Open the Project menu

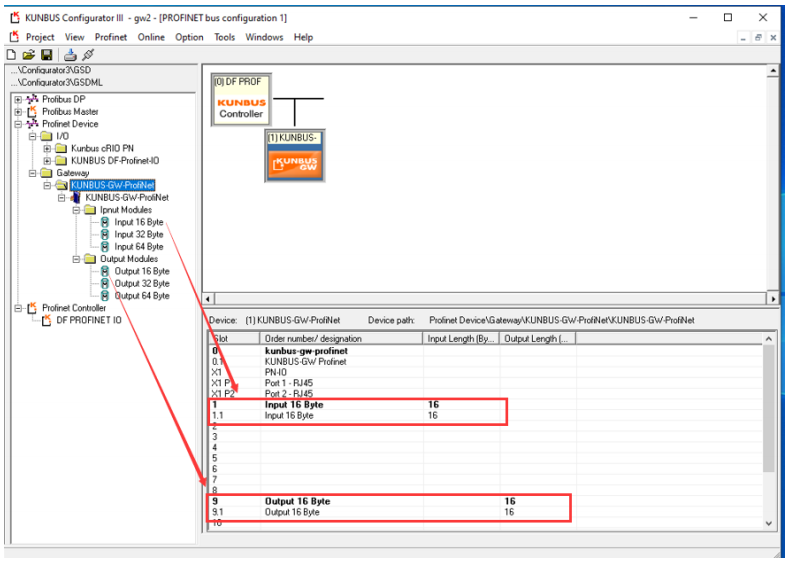click(x=40, y=37)
